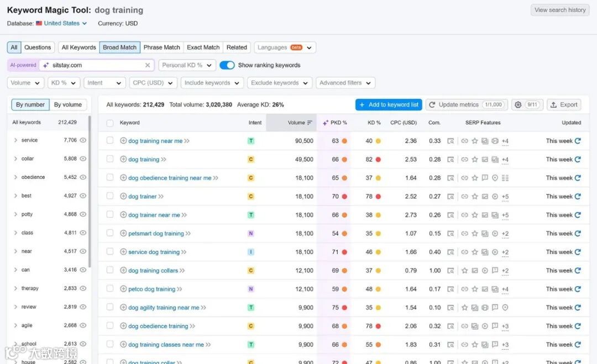This screenshot has width=597, height=364.
Task: Open SERP view icon for dog training near me
Action: click(451, 141)
